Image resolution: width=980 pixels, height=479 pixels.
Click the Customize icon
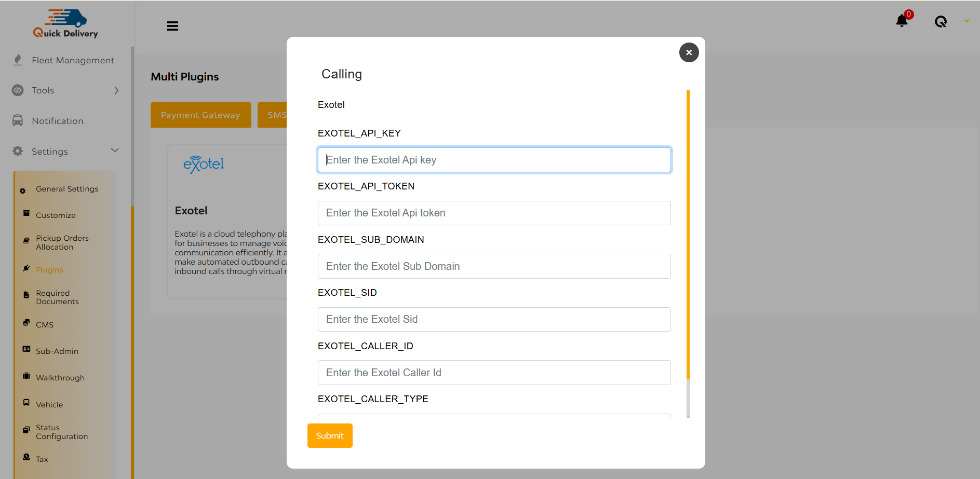click(26, 213)
